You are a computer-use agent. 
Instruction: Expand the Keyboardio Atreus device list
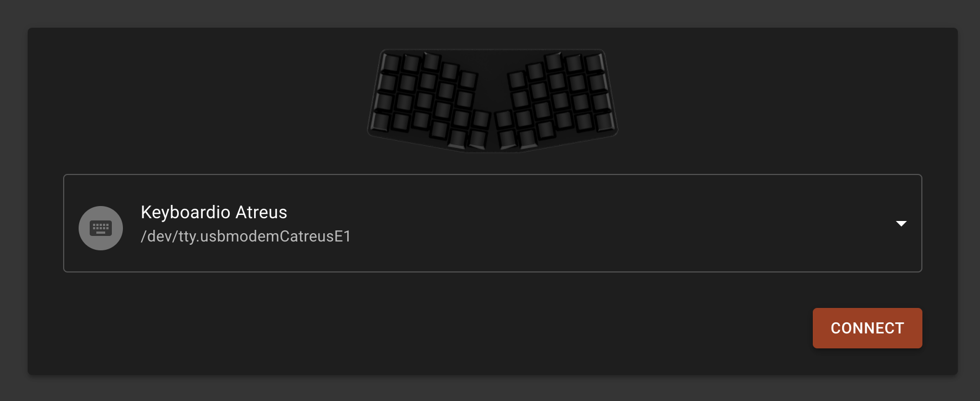tap(902, 223)
